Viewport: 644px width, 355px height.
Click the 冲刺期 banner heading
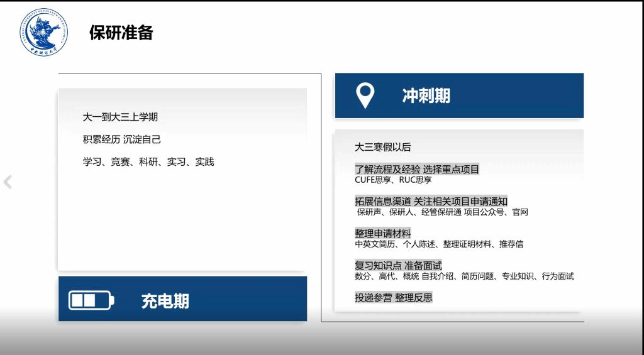pyautogui.click(x=426, y=96)
